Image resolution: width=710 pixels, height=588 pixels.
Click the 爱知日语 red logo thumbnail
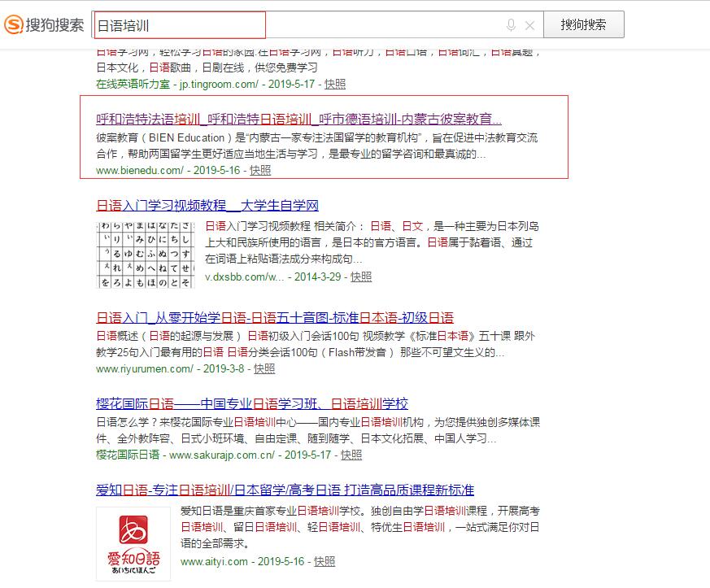pos(133,542)
